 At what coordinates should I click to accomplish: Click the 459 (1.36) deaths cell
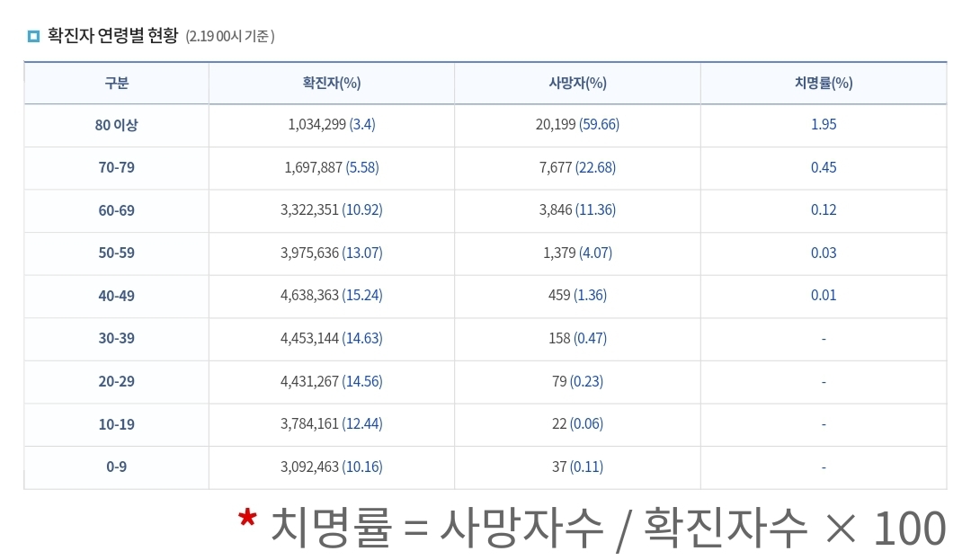click(x=577, y=295)
